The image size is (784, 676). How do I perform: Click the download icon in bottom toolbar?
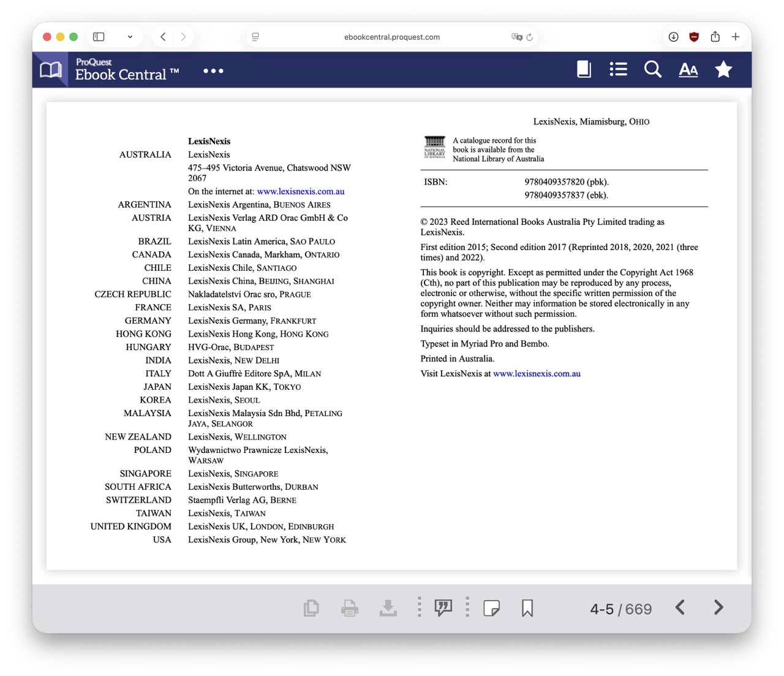point(388,608)
